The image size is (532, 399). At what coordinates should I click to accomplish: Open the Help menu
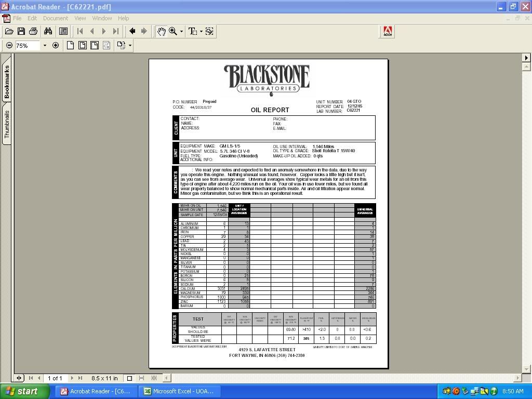pyautogui.click(x=124, y=18)
